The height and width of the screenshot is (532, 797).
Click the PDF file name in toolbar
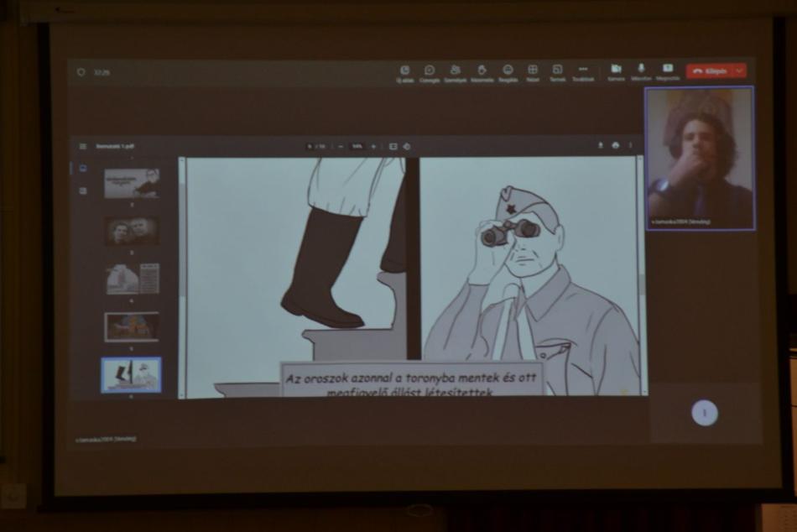click(x=115, y=147)
